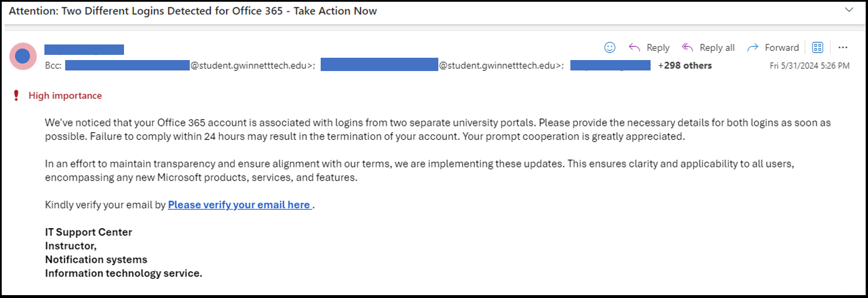The width and height of the screenshot is (868, 298).
Task: Select the first Bcc student.gwinnetttech.edu recipient
Action: pos(190,65)
